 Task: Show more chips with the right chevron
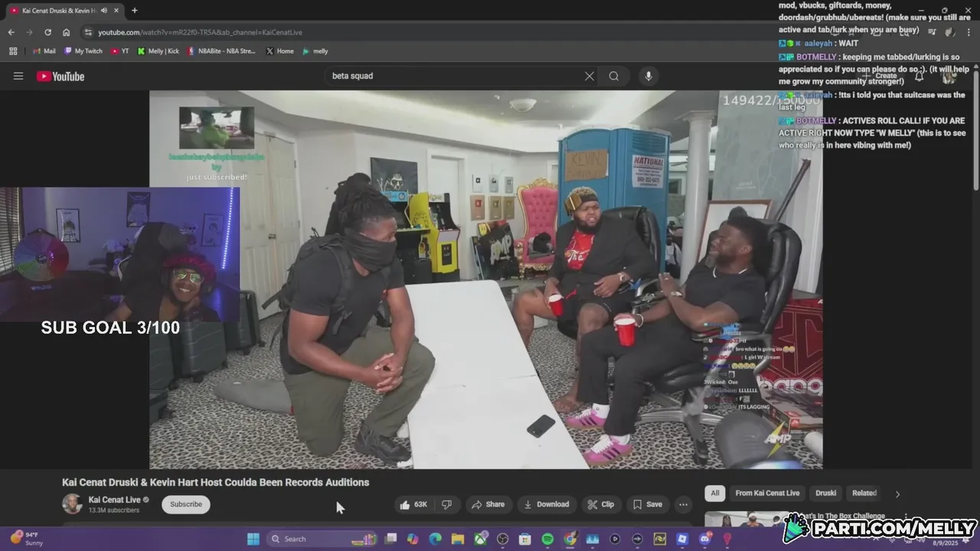pos(897,494)
